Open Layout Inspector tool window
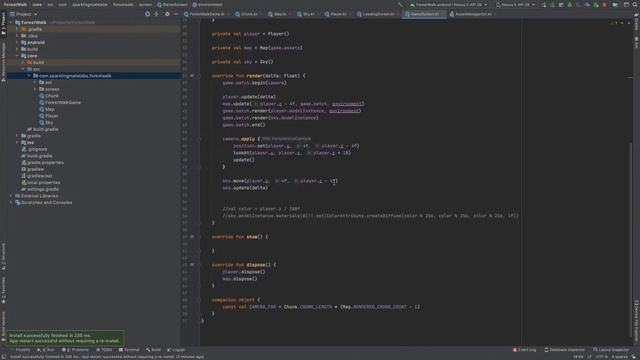 pos(611,350)
